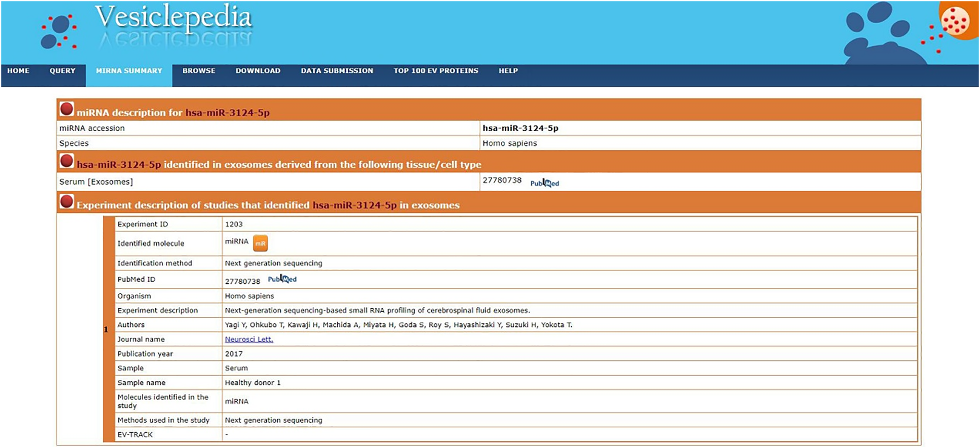Click red bullet beside miRNA description header
The width and height of the screenshot is (980, 448).
coord(67,109)
